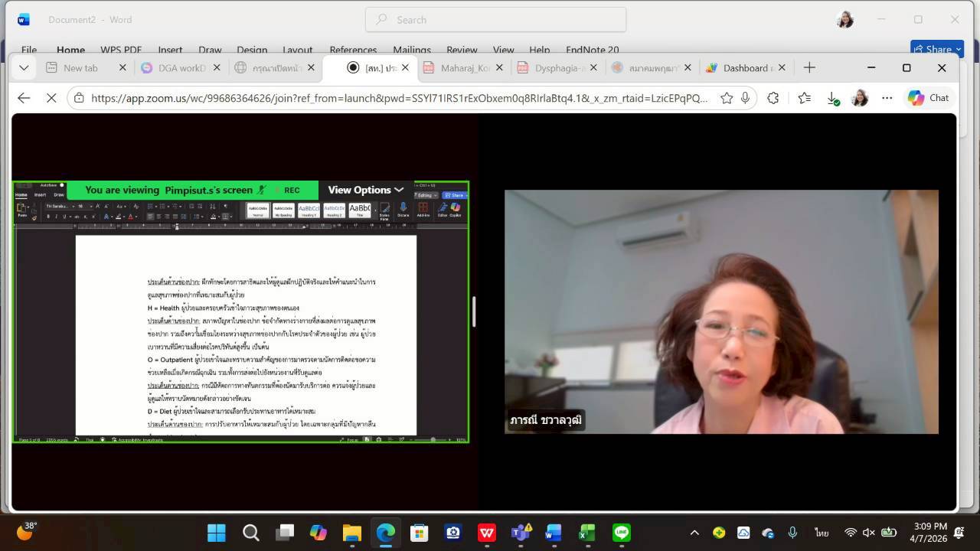Favorite this page with the star icon
980x551 pixels.
point(727,98)
